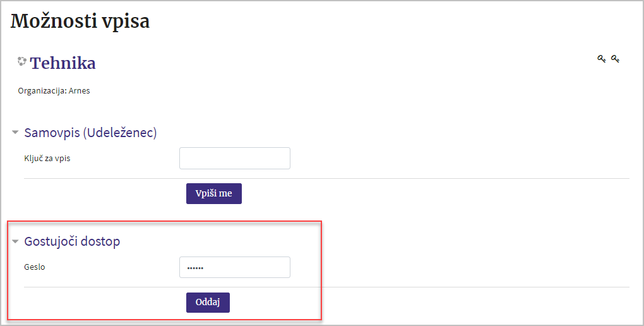
Task: Click the Samovpis (Udeleženec) section heading
Action: pyautogui.click(x=90, y=133)
